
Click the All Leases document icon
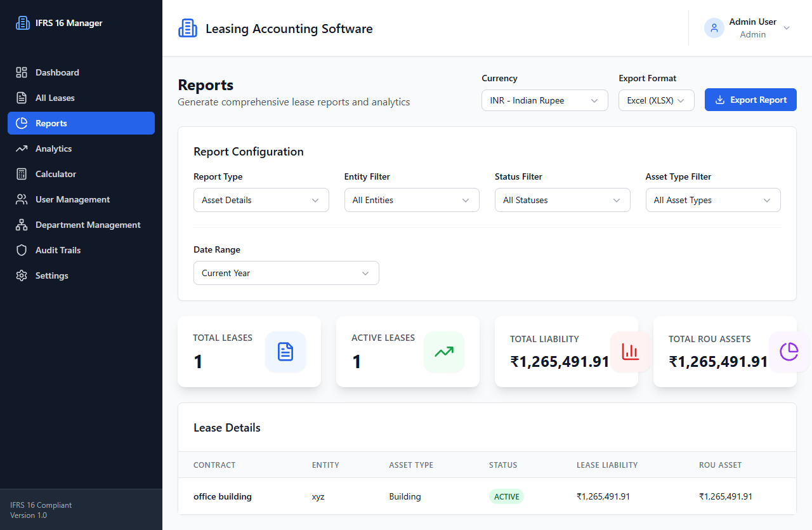click(x=22, y=98)
